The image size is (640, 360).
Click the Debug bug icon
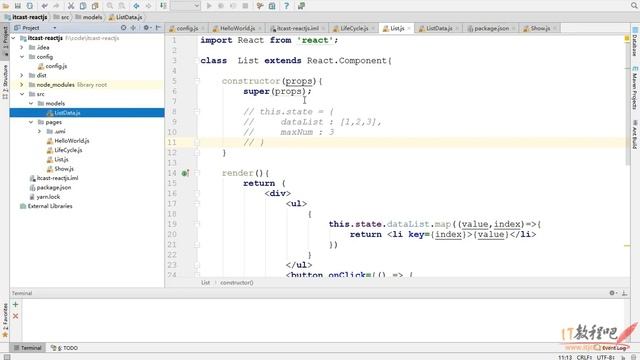pyautogui.click(x=221, y=6)
